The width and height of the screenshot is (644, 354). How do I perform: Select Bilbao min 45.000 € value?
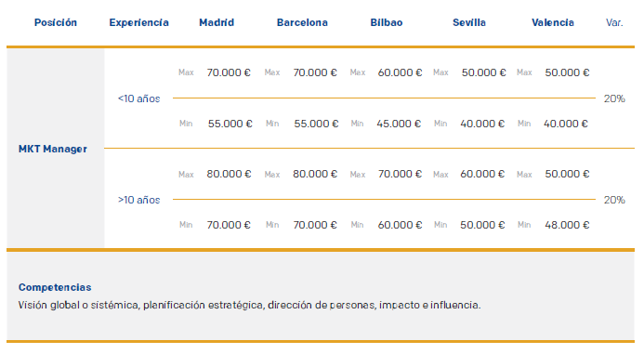click(399, 124)
